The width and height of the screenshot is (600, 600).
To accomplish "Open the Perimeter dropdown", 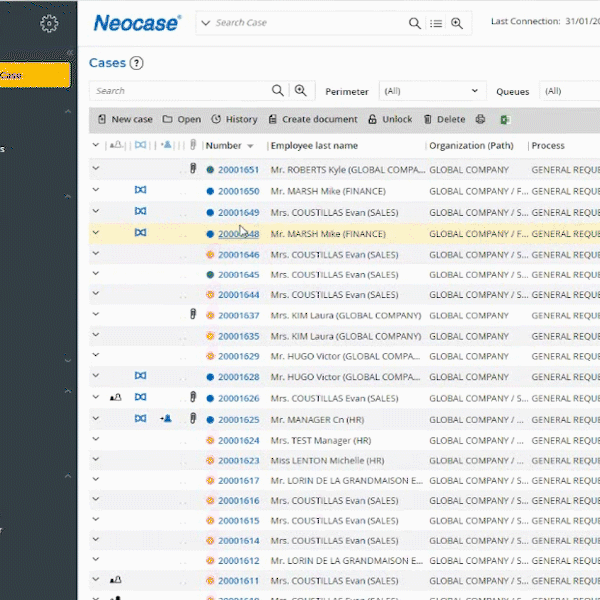I will coord(432,91).
